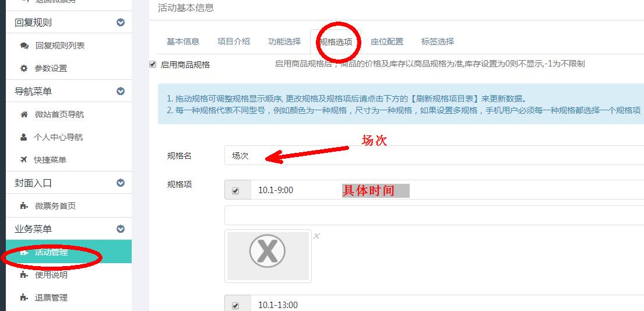
Task: Click the person icon next to 个人中心导航
Action: 23,137
